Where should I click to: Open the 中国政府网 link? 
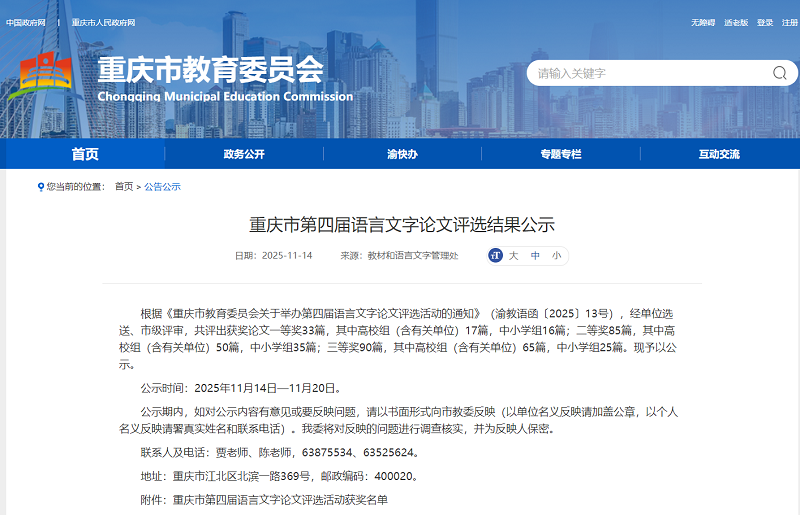[26, 22]
